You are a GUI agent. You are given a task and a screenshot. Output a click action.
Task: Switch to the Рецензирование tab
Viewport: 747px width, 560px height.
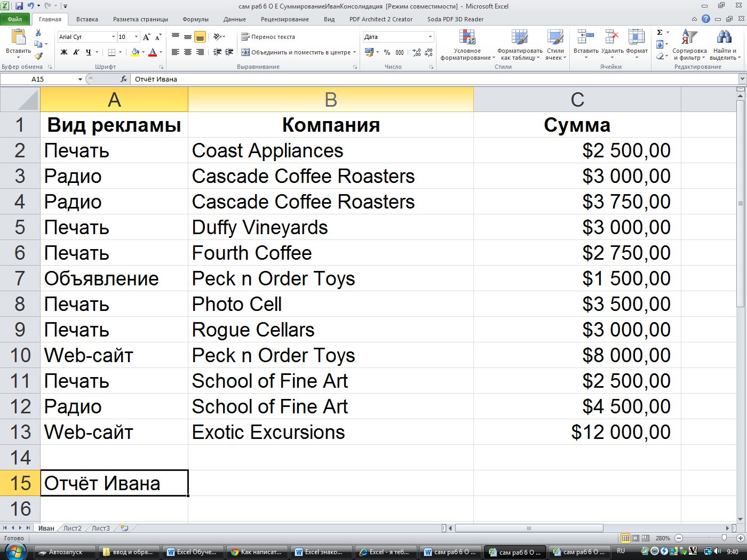[285, 19]
